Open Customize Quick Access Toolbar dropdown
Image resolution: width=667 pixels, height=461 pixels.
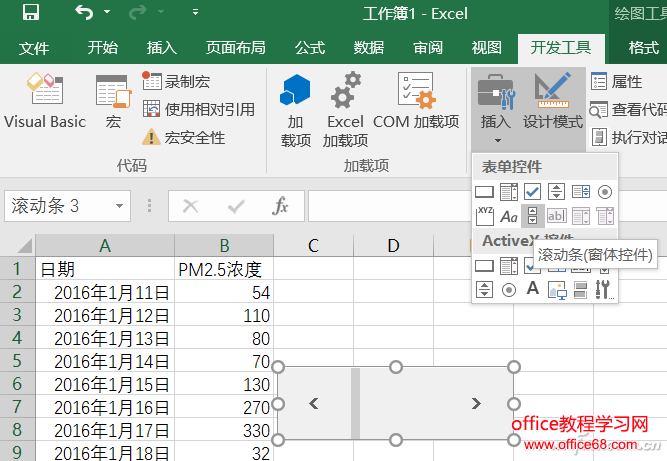[x=195, y=12]
